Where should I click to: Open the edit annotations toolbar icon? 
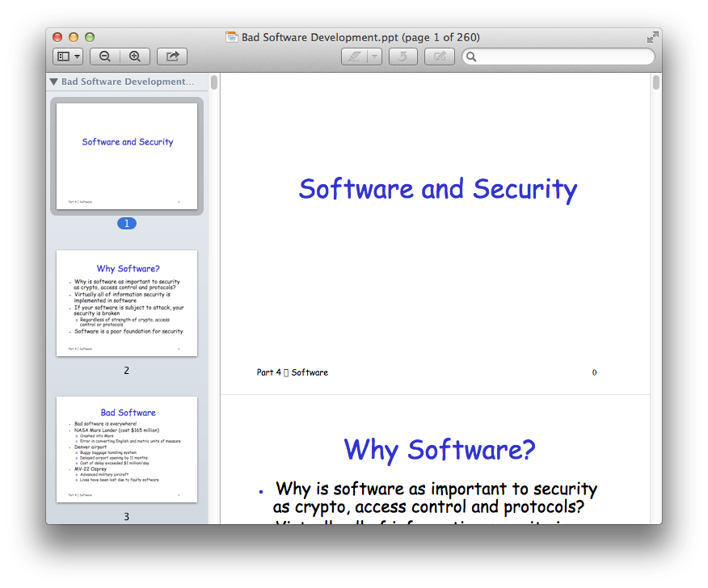click(x=439, y=56)
